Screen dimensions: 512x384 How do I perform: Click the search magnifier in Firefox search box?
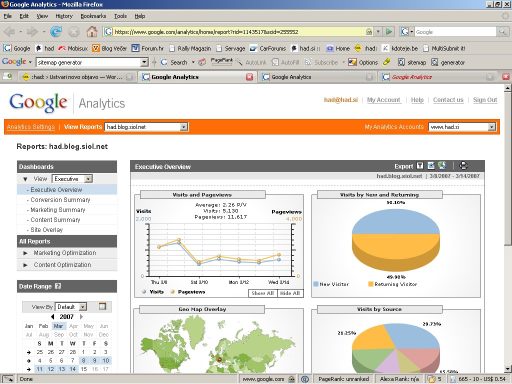[x=502, y=32]
